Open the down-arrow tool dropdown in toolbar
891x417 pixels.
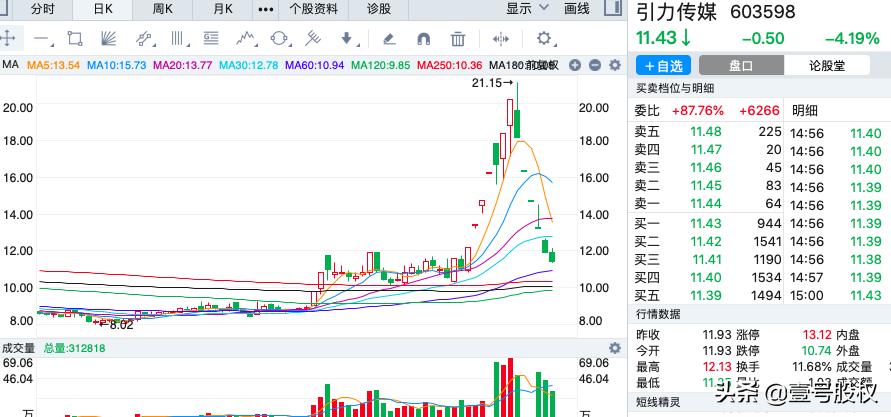click(x=348, y=39)
